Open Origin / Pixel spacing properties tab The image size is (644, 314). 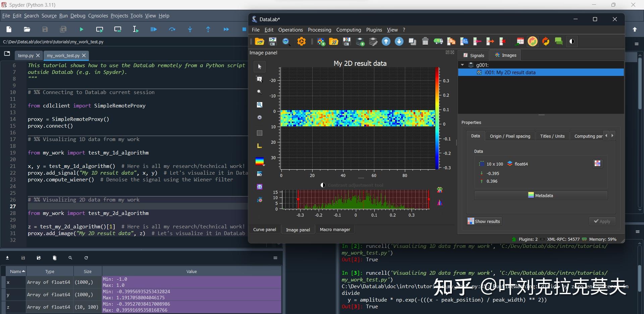click(x=510, y=136)
